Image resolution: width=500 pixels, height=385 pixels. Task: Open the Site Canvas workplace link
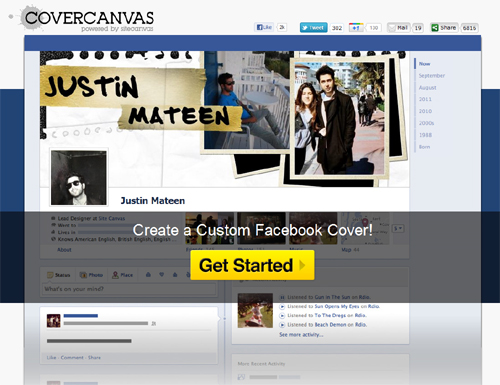pyautogui.click(x=112, y=218)
